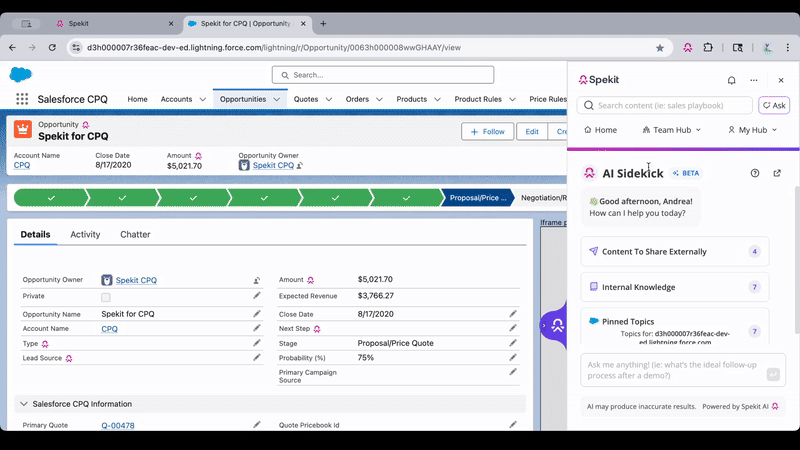
Task: Edit the Close Date field pencil
Action: [x=513, y=314]
